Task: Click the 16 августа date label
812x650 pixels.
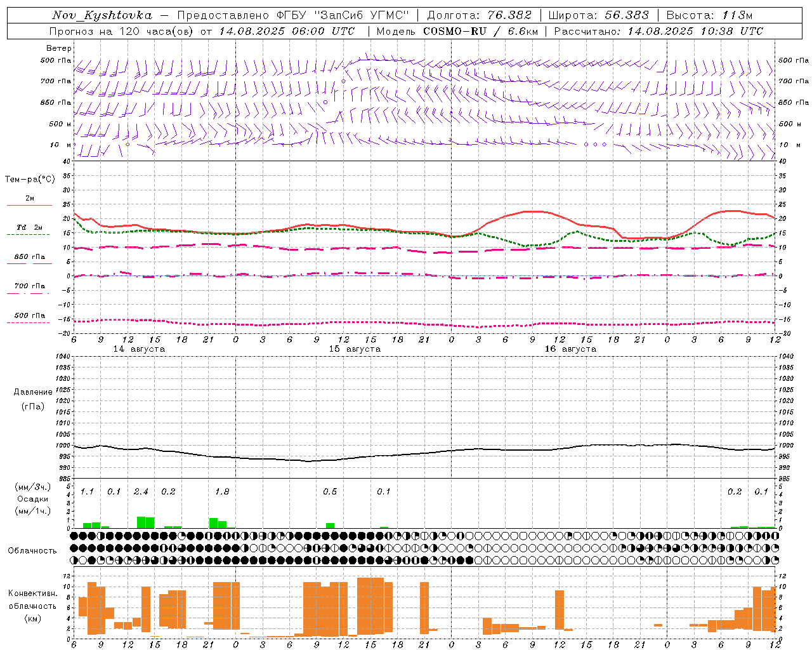Action: (570, 349)
